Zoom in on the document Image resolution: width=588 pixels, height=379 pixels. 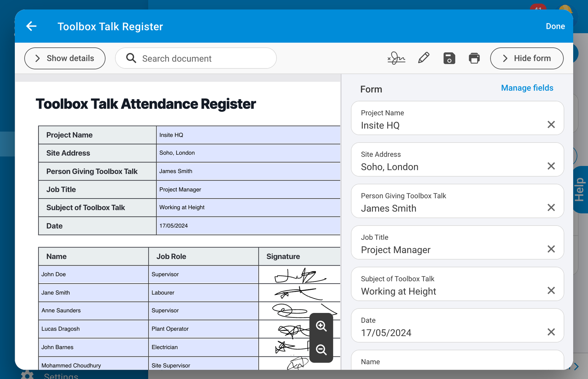tap(321, 326)
